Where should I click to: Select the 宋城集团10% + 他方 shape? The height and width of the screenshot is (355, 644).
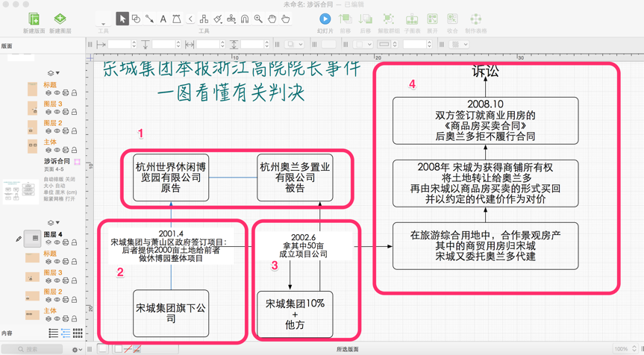click(x=295, y=315)
